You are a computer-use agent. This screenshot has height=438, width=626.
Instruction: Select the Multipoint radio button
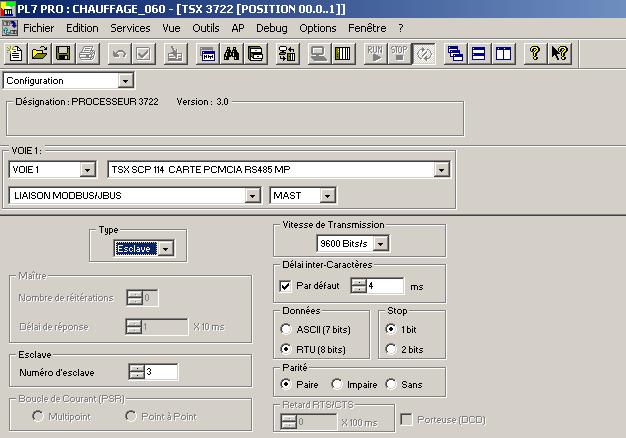tap(38, 416)
